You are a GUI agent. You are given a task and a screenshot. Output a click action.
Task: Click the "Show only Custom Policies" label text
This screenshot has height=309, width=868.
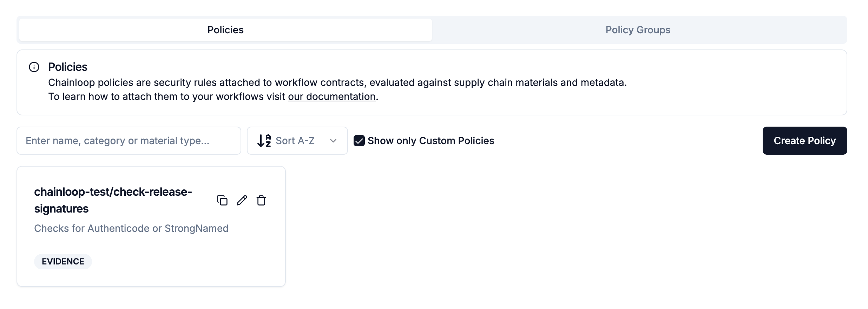pos(431,141)
